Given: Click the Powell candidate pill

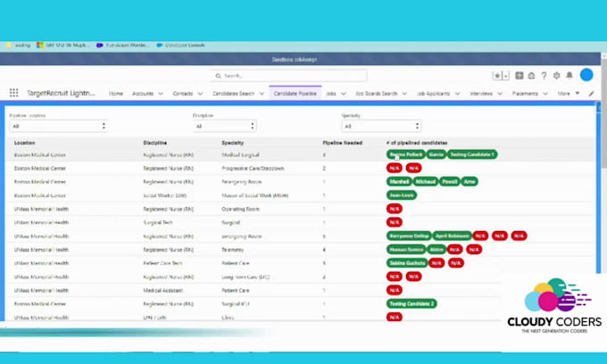Looking at the screenshot, I should click(x=449, y=182).
